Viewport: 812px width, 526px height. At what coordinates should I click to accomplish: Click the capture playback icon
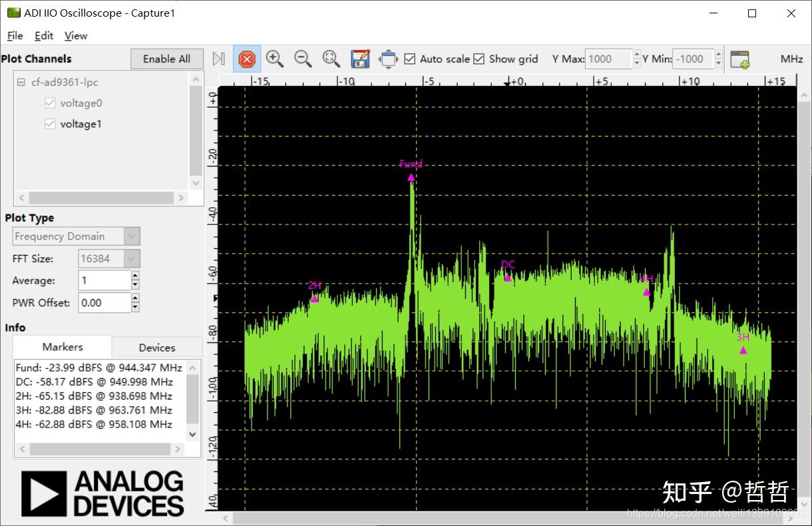(218, 59)
